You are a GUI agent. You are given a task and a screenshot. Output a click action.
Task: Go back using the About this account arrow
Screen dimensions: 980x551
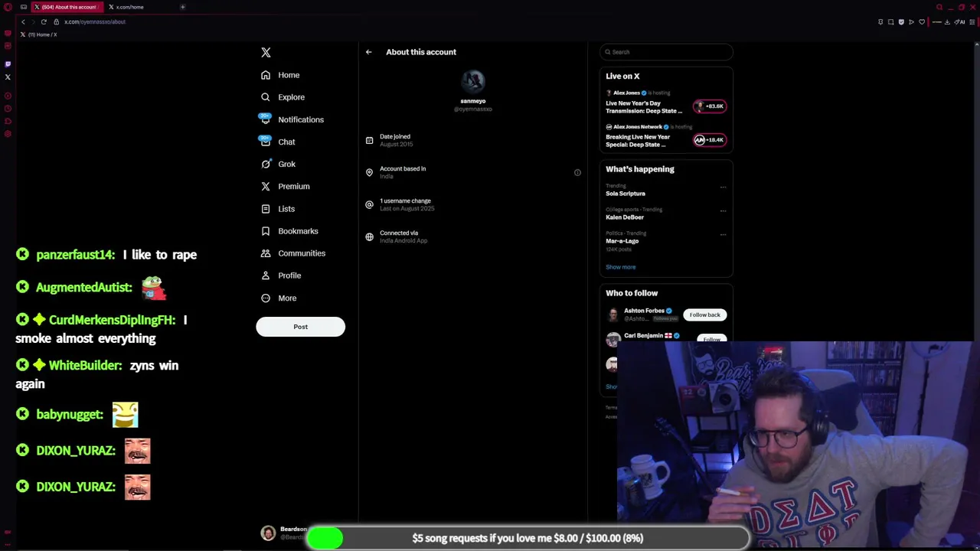368,52
